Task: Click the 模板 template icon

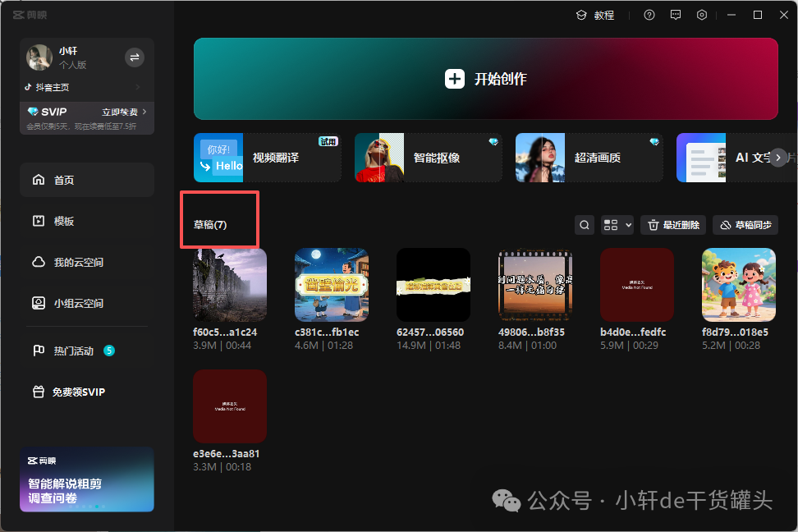Action: click(x=39, y=221)
